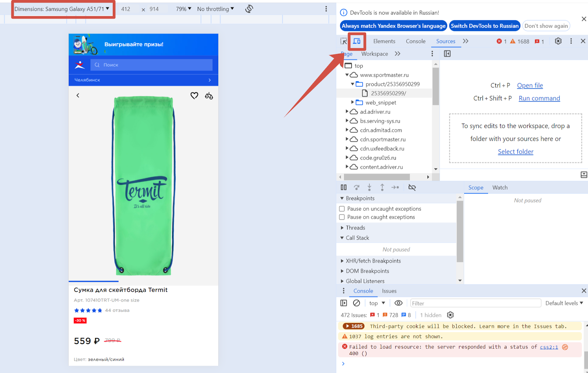
Task: Click the Select folder link
Action: 515,152
